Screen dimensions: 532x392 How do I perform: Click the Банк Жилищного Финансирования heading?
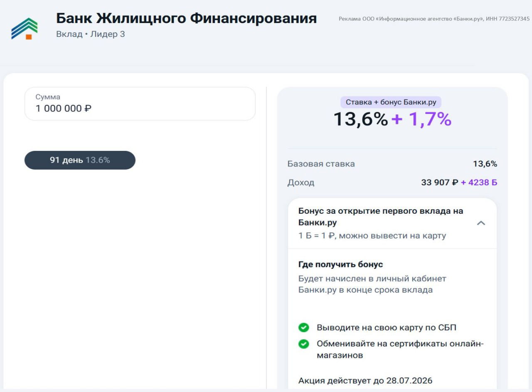tap(186, 18)
